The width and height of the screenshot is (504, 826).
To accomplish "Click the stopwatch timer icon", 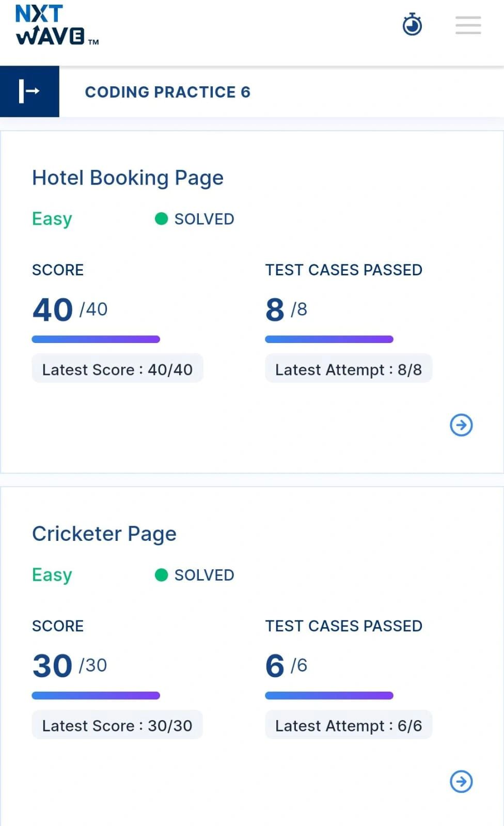I will click(x=412, y=24).
